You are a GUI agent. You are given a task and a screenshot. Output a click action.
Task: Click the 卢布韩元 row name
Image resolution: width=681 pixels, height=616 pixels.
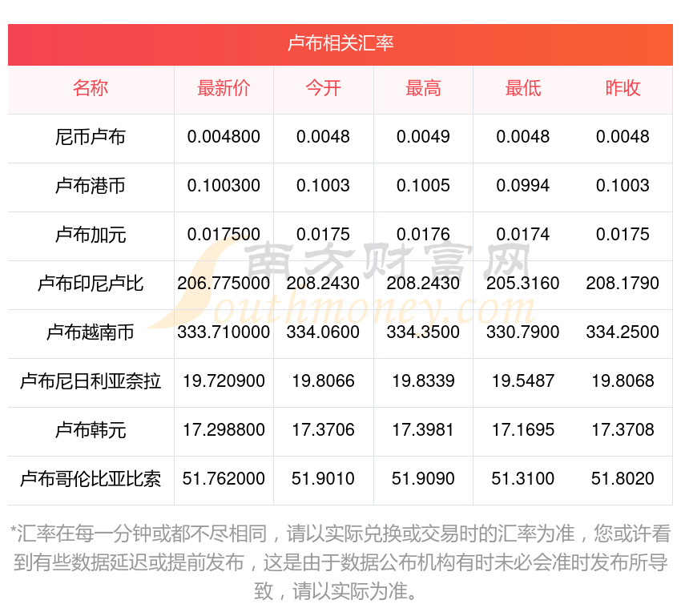pos(91,430)
